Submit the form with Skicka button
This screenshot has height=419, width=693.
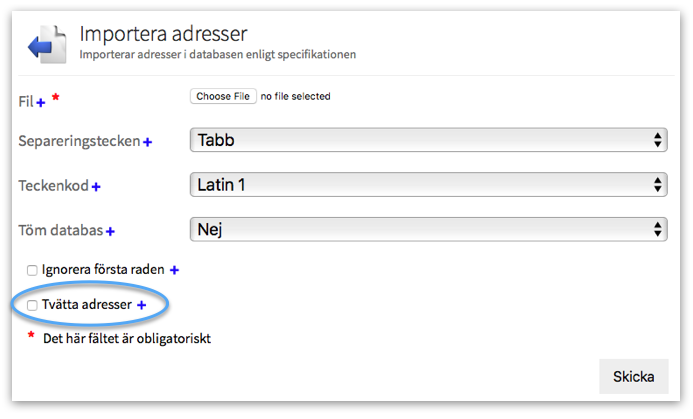(x=633, y=377)
